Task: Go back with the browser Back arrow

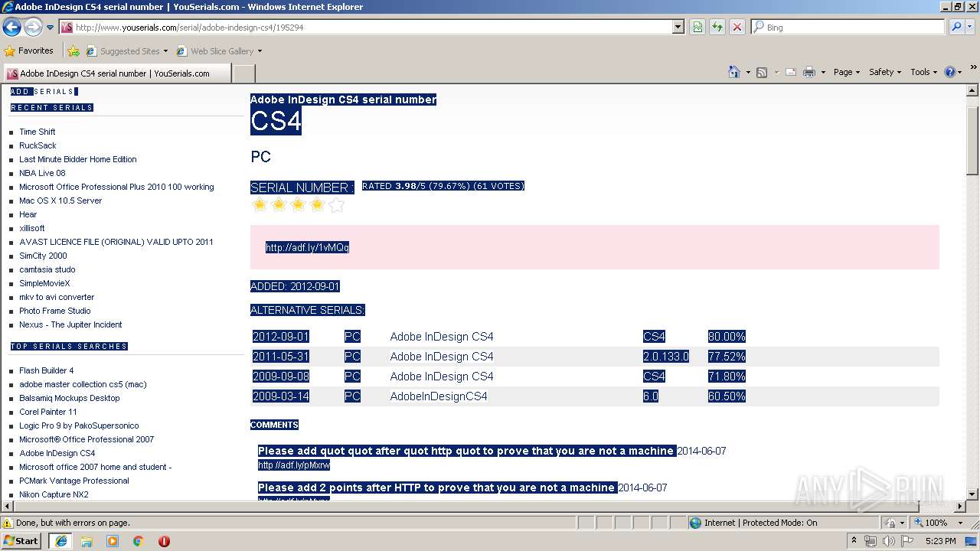Action: pyautogui.click(x=12, y=27)
